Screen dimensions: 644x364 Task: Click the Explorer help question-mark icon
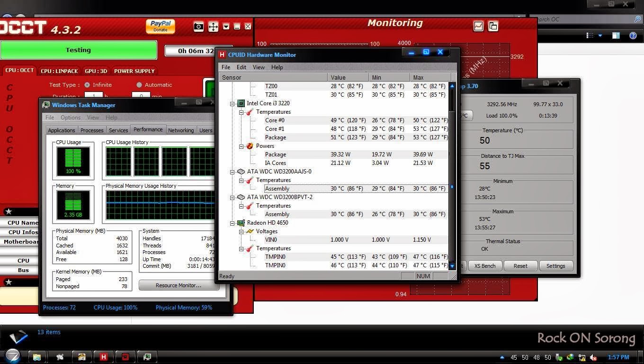(633, 36)
